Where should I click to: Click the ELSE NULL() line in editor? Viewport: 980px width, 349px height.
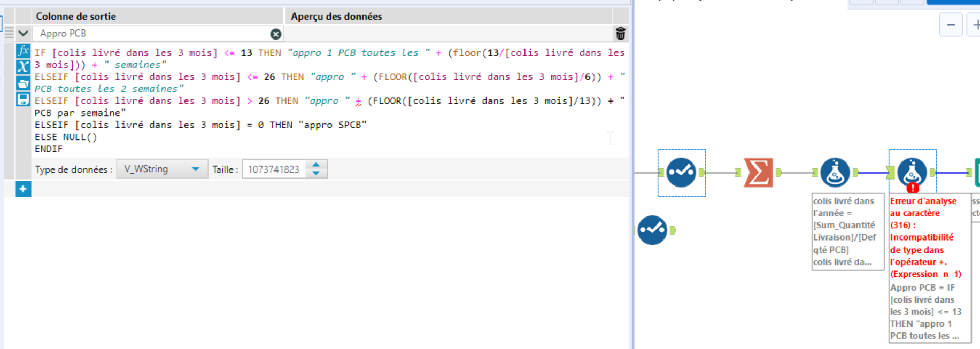(66, 137)
